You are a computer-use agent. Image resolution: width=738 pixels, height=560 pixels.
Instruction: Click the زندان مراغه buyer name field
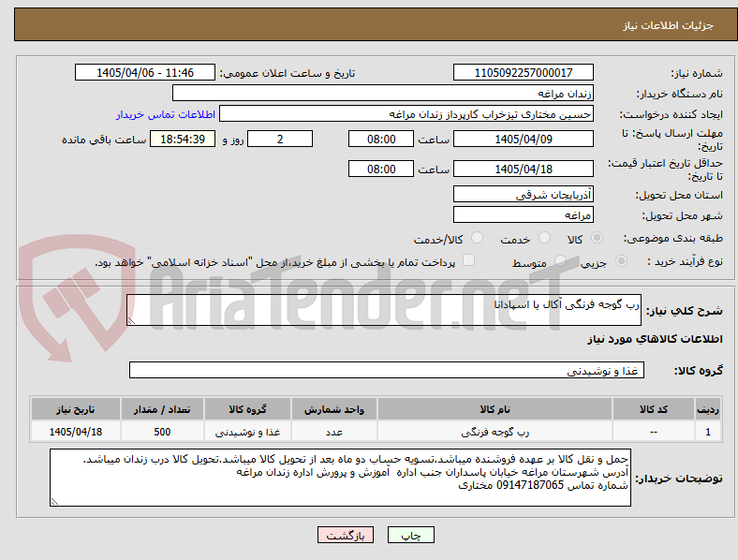coord(383,93)
